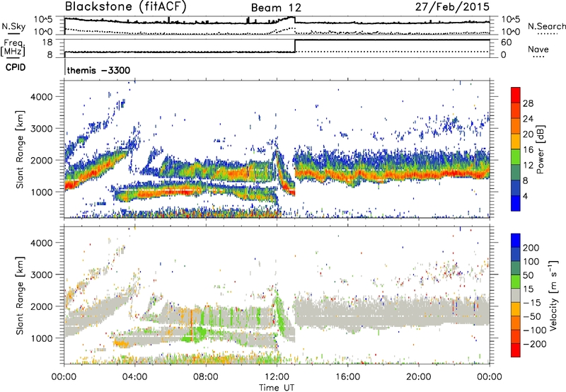Click the "-15" tick on Velocity color bar
The width and height of the screenshot is (566, 392).
(532, 303)
